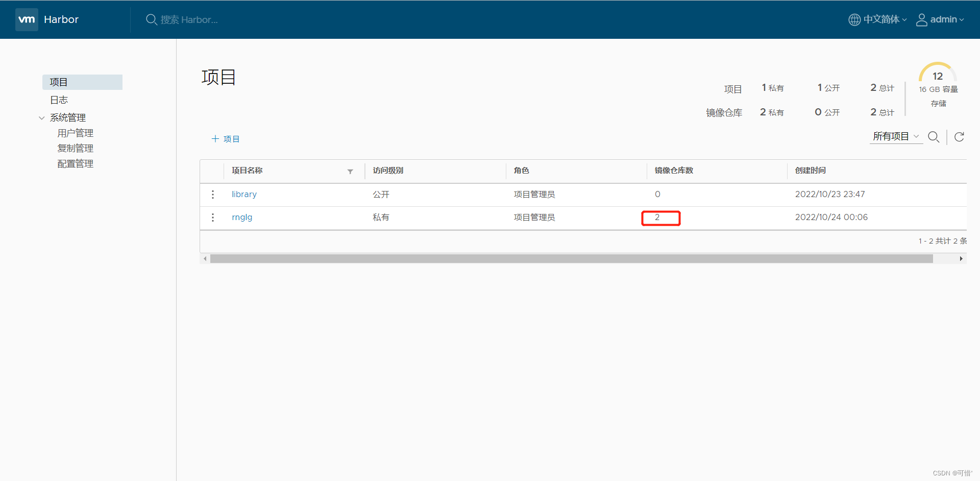Click the 存储 label under gauge

(938, 104)
